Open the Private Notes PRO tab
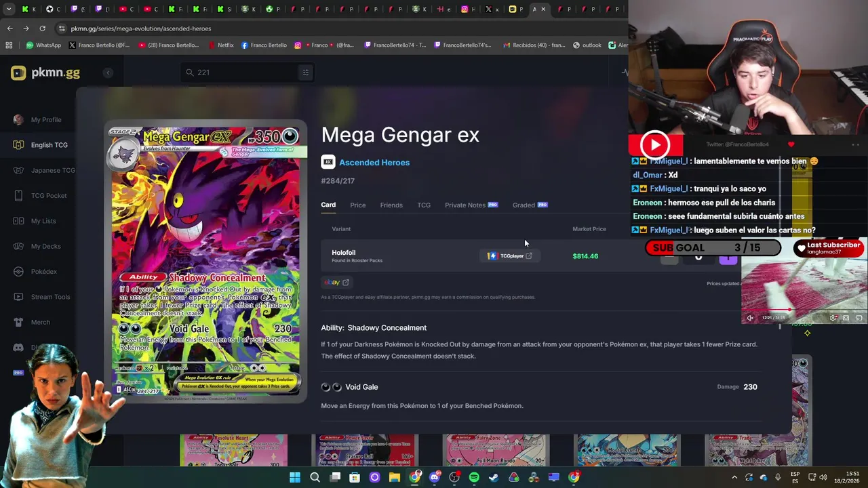 [x=471, y=205]
